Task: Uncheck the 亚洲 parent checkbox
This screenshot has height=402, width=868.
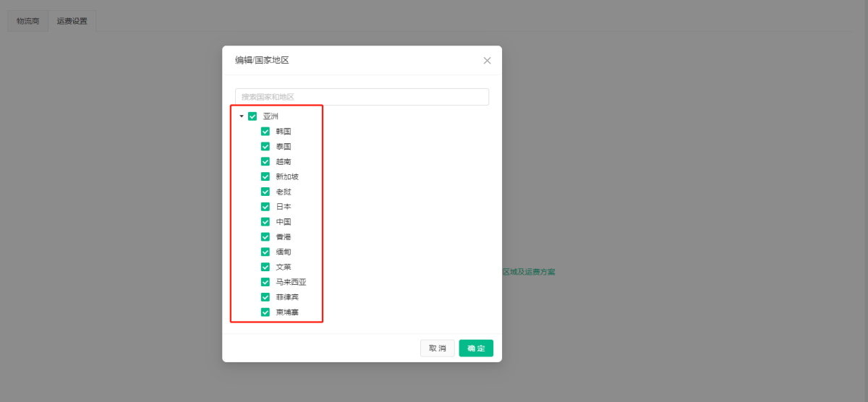Action: point(252,116)
